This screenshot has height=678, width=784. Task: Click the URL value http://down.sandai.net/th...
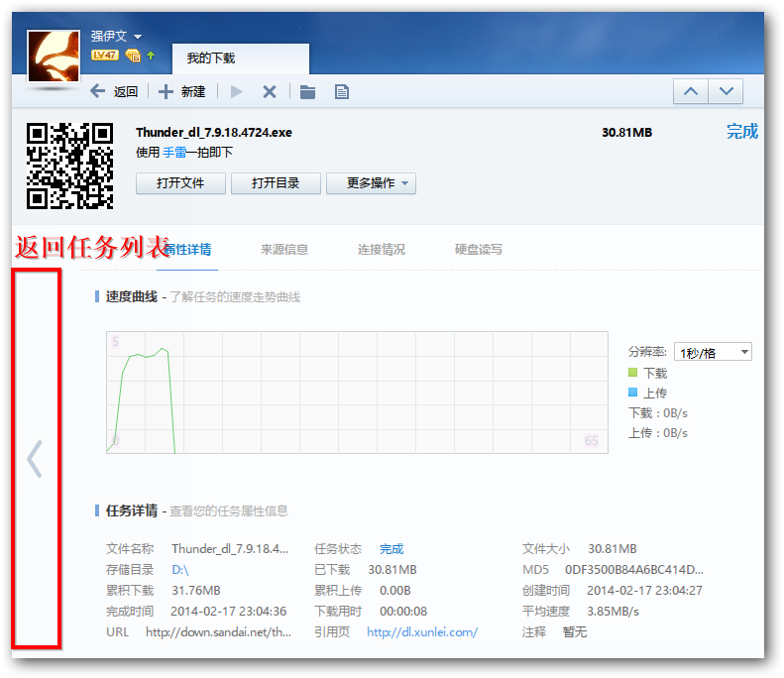(218, 632)
